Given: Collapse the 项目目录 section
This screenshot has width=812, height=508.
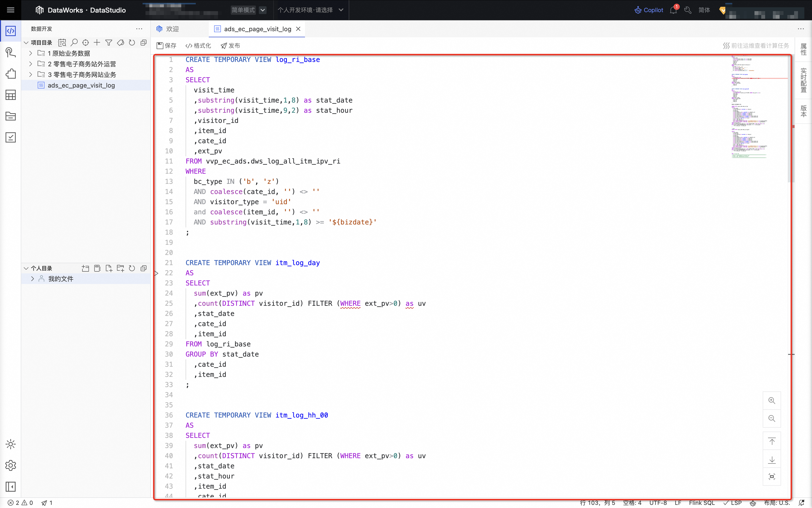Looking at the screenshot, I should click(26, 43).
